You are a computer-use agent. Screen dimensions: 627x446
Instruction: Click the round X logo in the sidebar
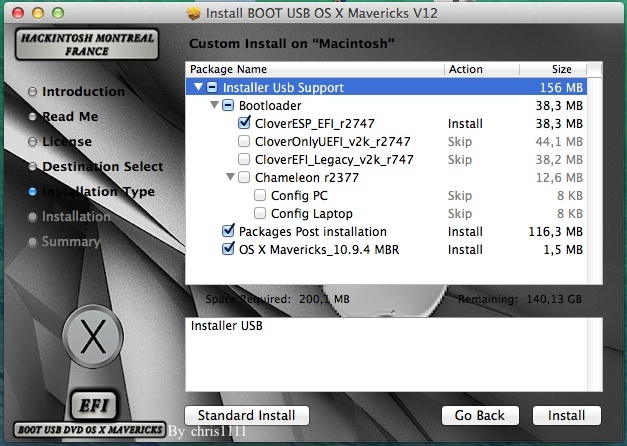(x=93, y=336)
